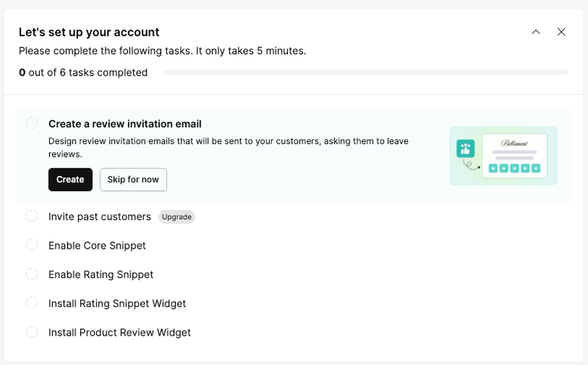Open Install Rating Snippet Widget task
The image size is (588, 365).
pos(117,303)
